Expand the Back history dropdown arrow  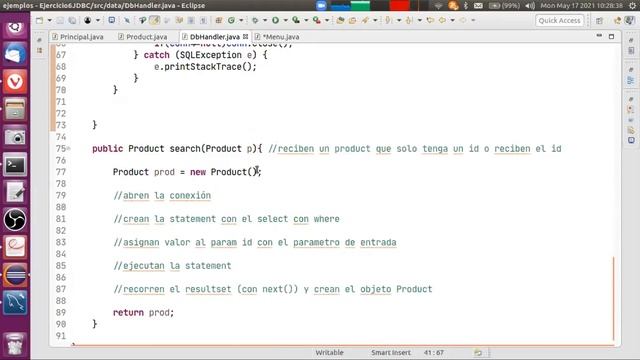[452, 20]
